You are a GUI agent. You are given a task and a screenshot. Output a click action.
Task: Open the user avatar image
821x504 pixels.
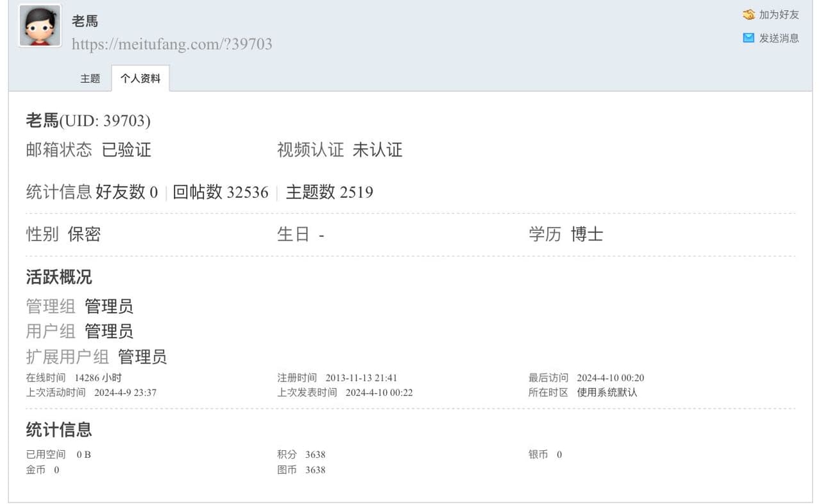click(40, 26)
